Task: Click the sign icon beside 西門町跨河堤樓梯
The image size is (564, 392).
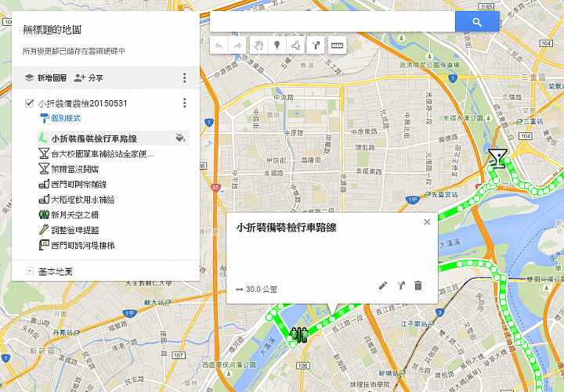Action: pyautogui.click(x=44, y=245)
